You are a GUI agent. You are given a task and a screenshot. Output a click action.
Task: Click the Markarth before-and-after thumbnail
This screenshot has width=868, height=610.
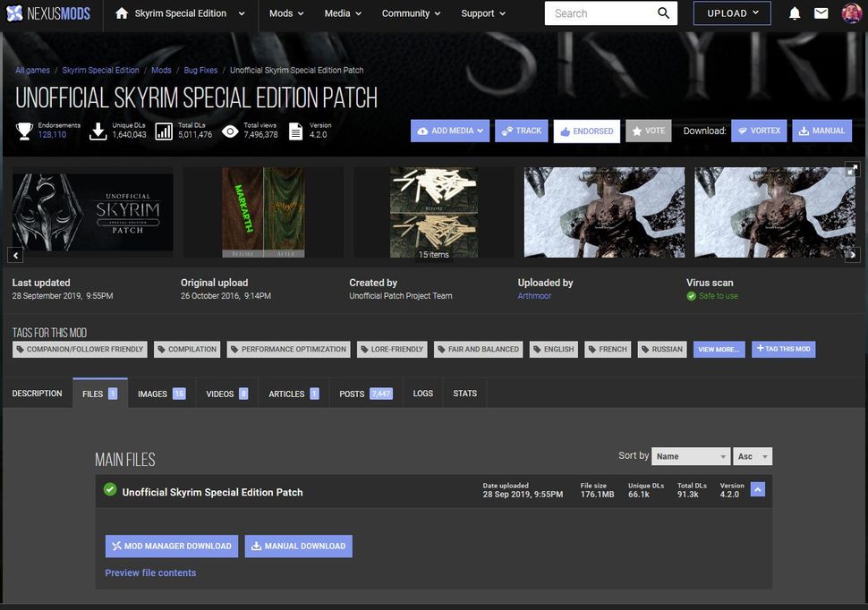(x=262, y=211)
